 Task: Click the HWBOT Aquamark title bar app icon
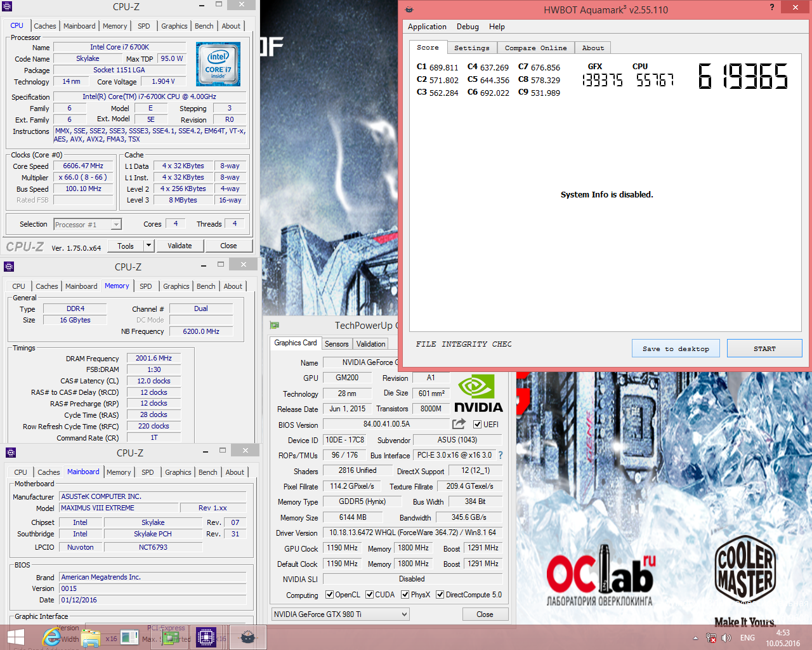coord(409,10)
